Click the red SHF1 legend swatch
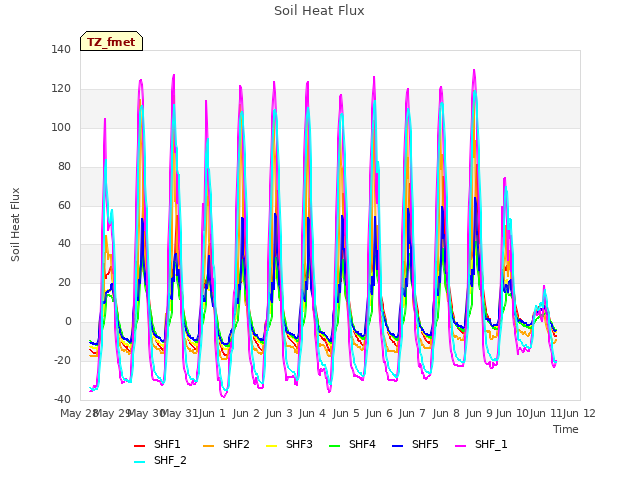 140,445
